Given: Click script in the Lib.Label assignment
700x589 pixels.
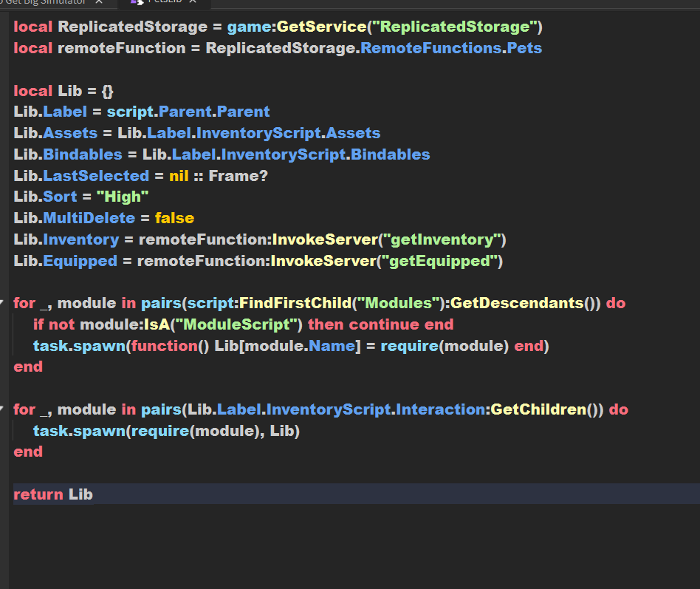Looking at the screenshot, I should [x=130, y=112].
